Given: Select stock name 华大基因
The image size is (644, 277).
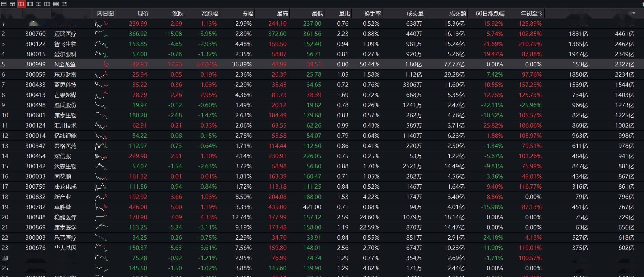Looking at the screenshot, I should (x=65, y=248).
